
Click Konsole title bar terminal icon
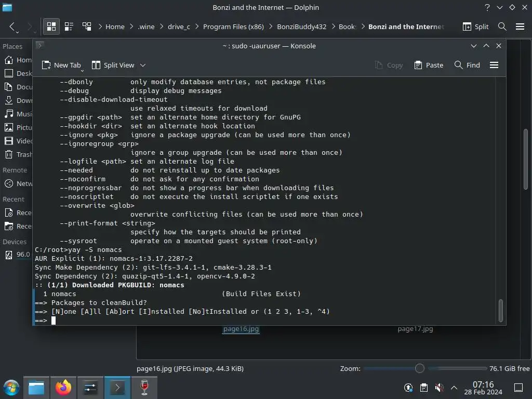[x=39, y=45]
